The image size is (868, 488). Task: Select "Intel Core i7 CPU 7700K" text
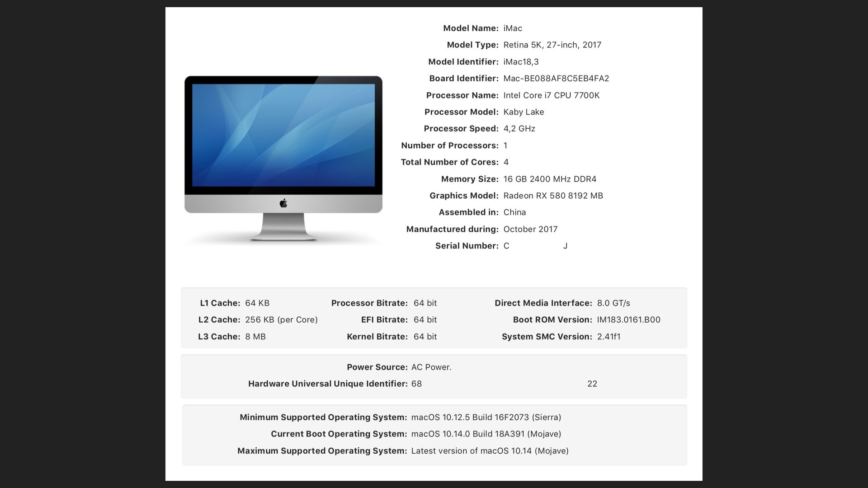coord(552,95)
